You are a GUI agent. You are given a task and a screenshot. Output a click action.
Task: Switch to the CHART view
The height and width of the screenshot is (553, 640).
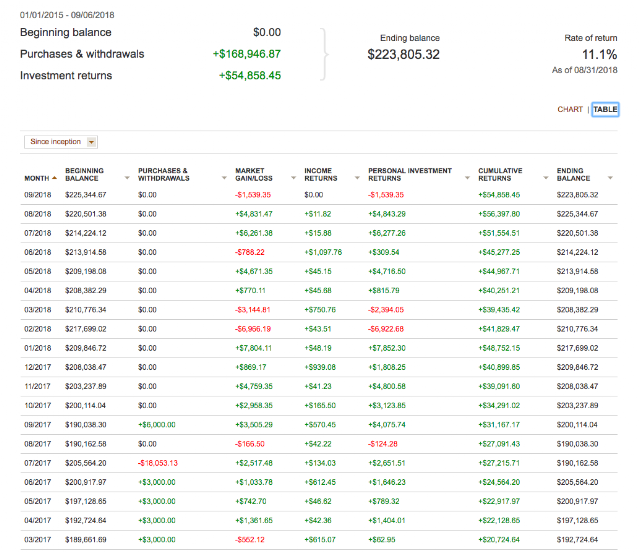click(570, 109)
